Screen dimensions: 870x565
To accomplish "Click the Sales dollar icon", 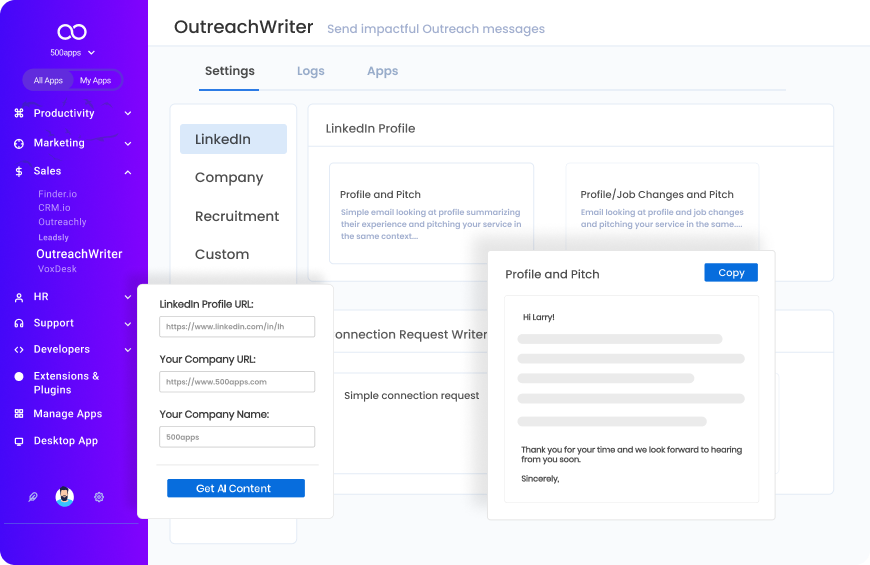I will point(19,171).
